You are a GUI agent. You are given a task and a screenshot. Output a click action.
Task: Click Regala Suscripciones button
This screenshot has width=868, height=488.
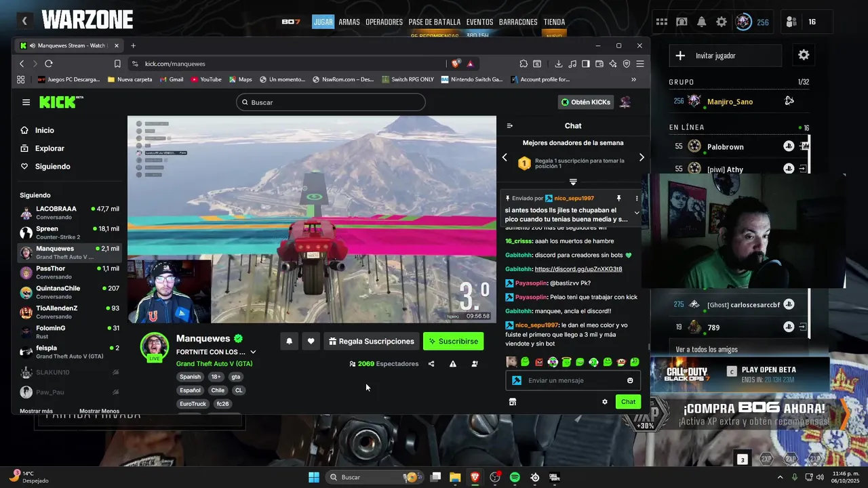371,342
